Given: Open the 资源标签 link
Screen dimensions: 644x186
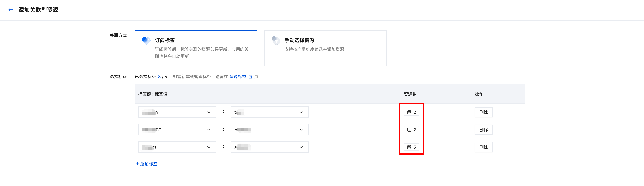Looking at the screenshot, I should [x=238, y=77].
